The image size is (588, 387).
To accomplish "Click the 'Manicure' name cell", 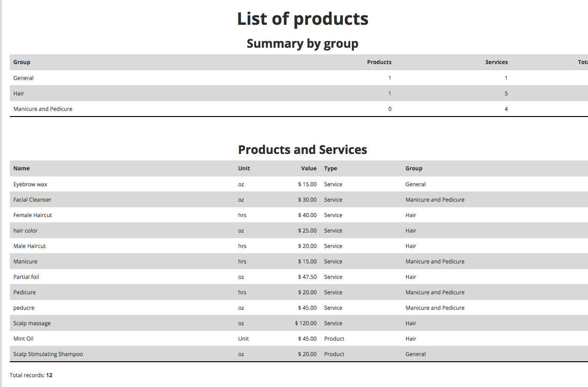I will [x=25, y=262].
